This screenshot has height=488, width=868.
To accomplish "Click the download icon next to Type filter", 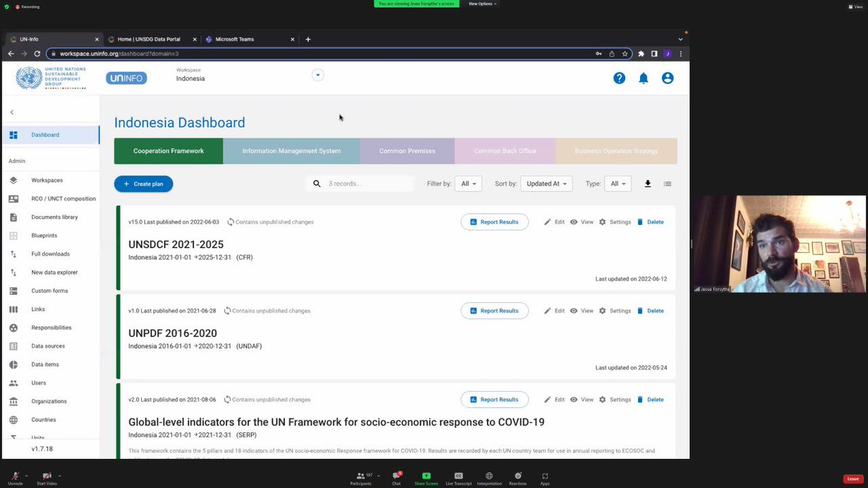I will 647,184.
